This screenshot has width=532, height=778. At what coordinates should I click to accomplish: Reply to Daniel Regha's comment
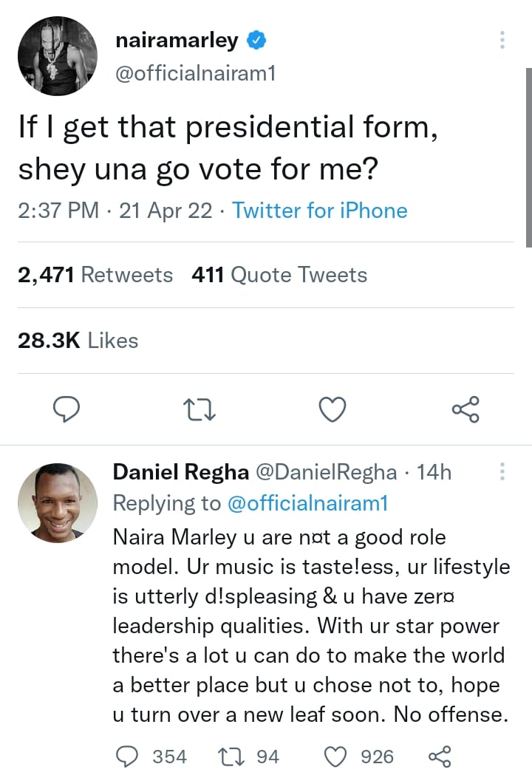[x=129, y=757]
